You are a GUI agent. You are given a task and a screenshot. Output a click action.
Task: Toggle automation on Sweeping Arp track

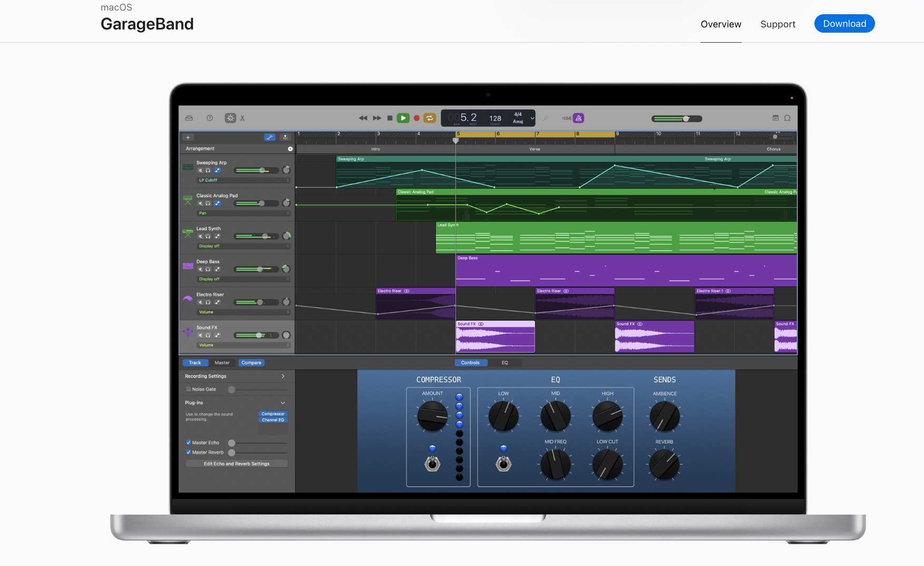tap(217, 170)
